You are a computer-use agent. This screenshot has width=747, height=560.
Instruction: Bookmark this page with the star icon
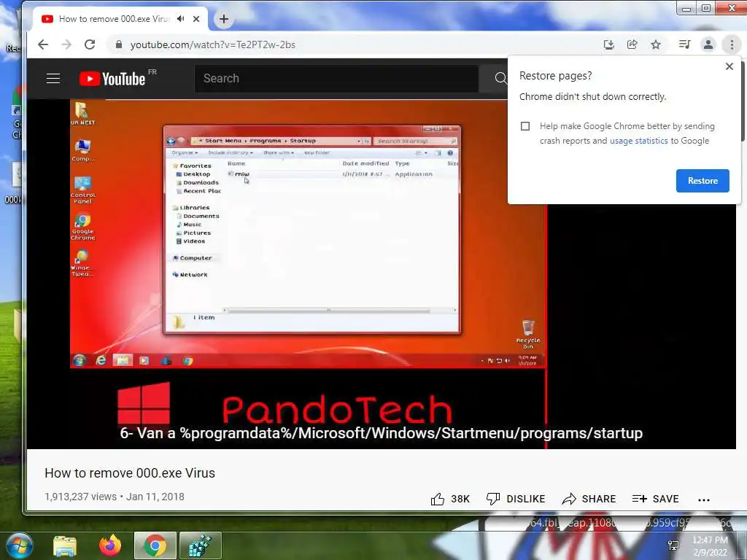[656, 44]
